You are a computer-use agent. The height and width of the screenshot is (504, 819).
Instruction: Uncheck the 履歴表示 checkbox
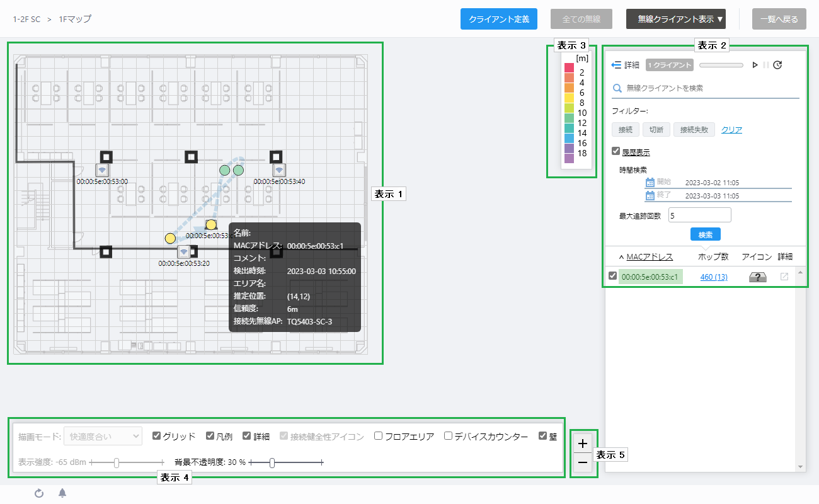click(x=616, y=152)
